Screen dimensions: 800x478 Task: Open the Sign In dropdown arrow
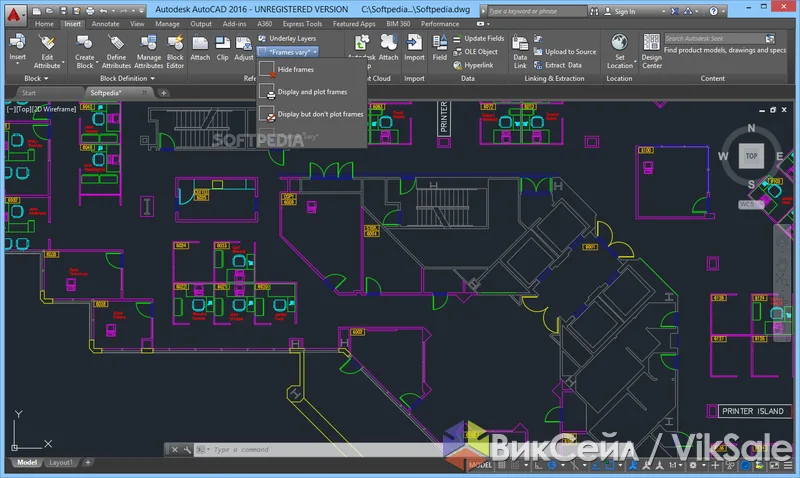663,11
